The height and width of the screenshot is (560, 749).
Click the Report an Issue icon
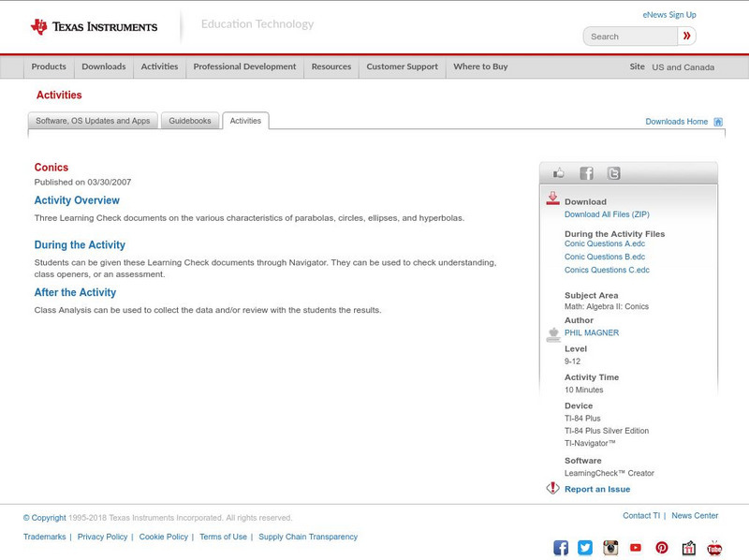[x=551, y=488]
